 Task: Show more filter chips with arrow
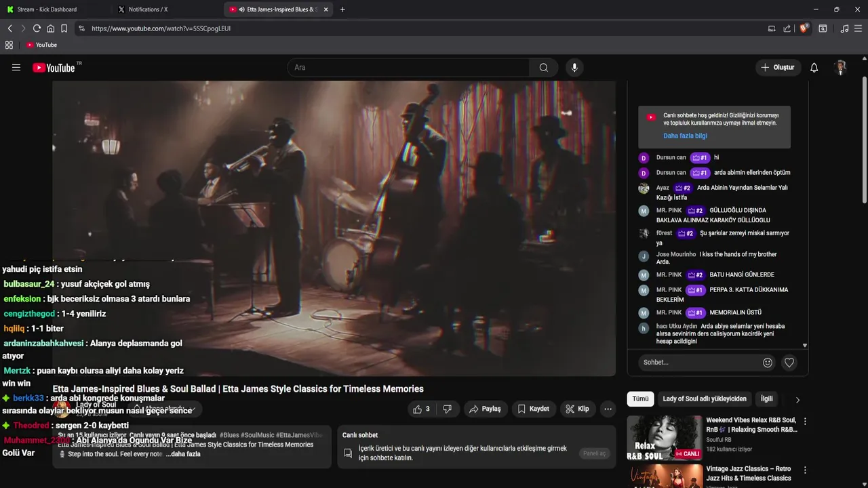(x=797, y=400)
